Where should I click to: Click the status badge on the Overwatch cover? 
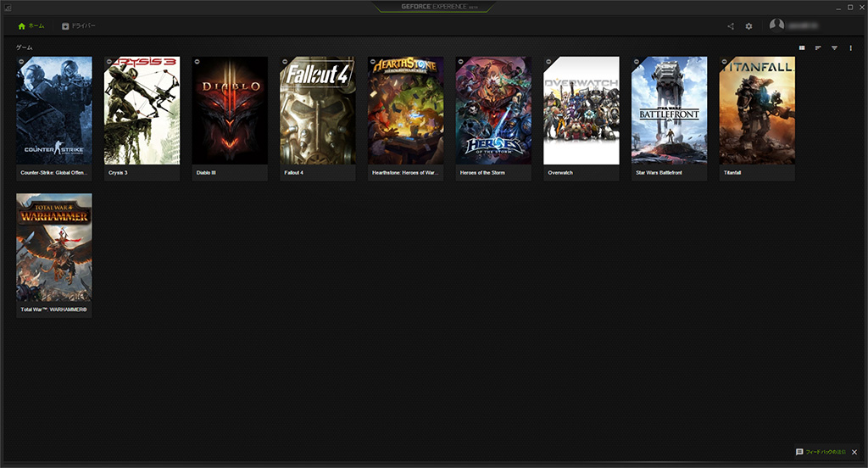pos(548,62)
